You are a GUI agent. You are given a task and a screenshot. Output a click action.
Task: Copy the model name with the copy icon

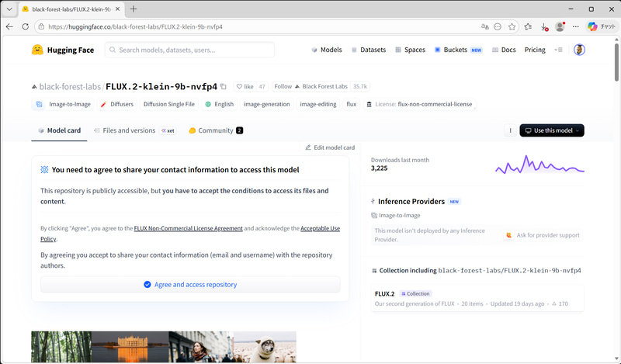[x=224, y=87]
